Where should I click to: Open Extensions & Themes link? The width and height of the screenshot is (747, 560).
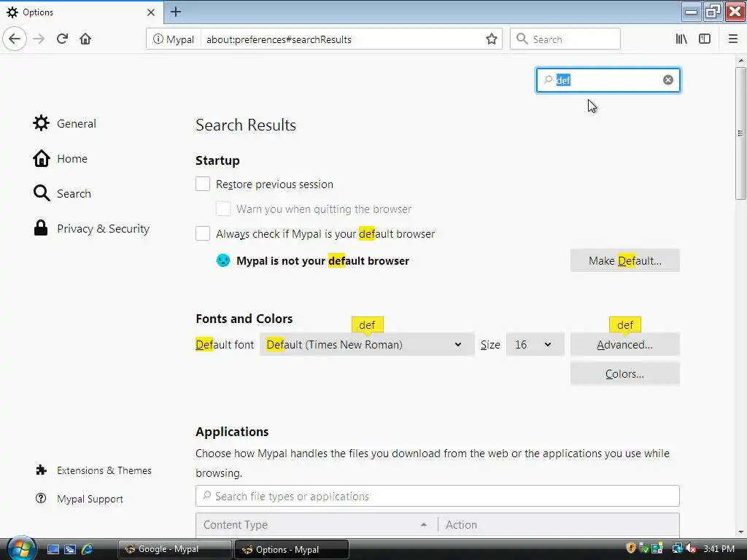pos(94,470)
